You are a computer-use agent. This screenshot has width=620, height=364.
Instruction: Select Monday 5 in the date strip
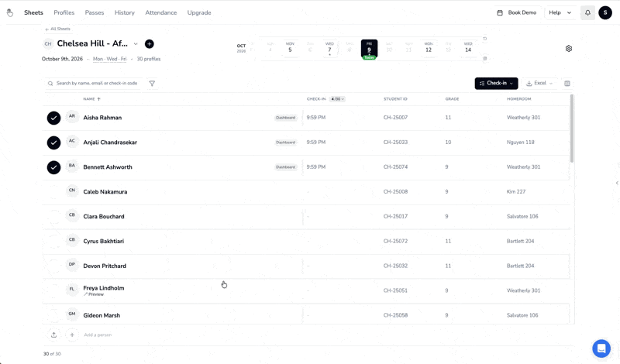click(x=290, y=48)
